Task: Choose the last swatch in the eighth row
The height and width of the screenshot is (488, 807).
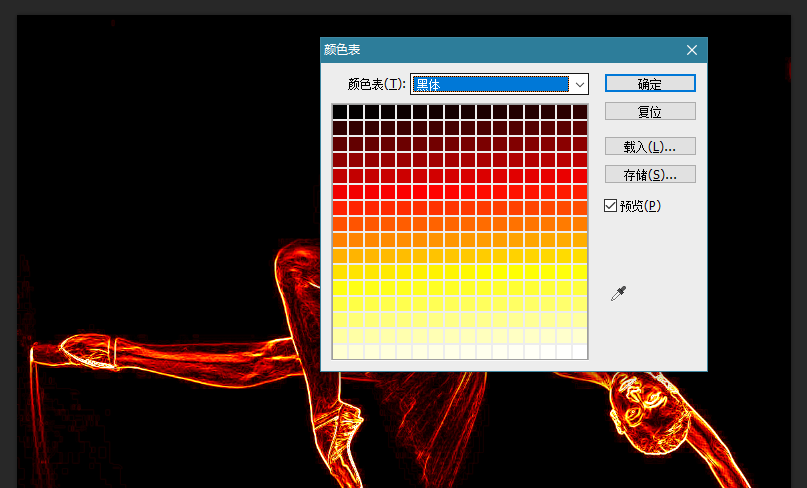Action: (579, 223)
